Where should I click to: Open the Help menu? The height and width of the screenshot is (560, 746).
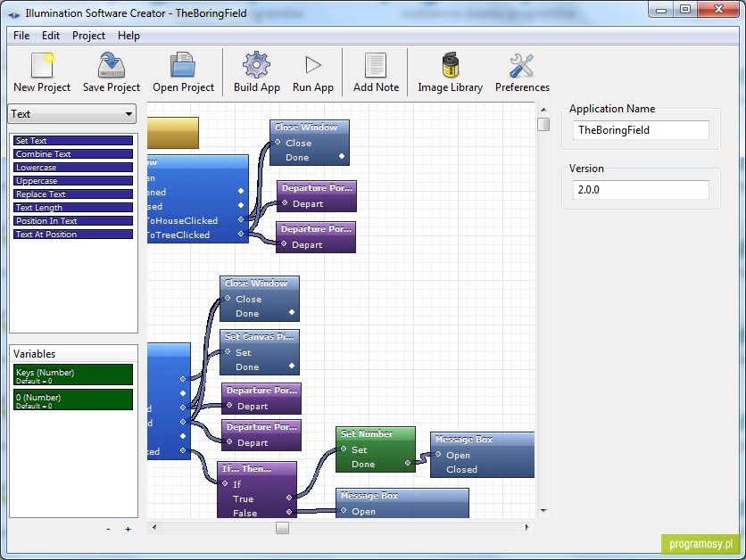pos(128,36)
